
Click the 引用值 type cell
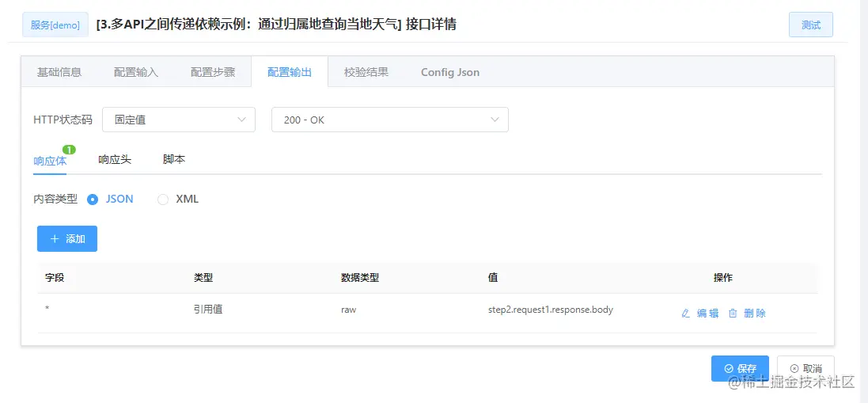pos(208,310)
